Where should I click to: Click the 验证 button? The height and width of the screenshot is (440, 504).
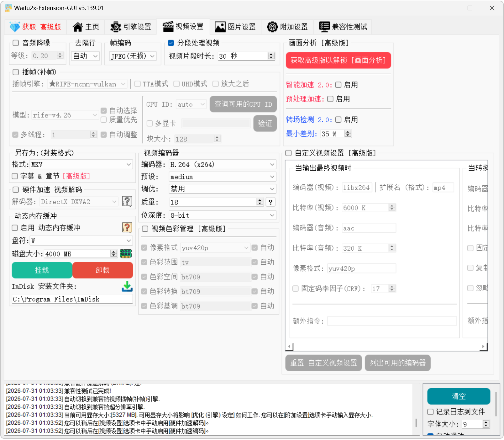265,123
